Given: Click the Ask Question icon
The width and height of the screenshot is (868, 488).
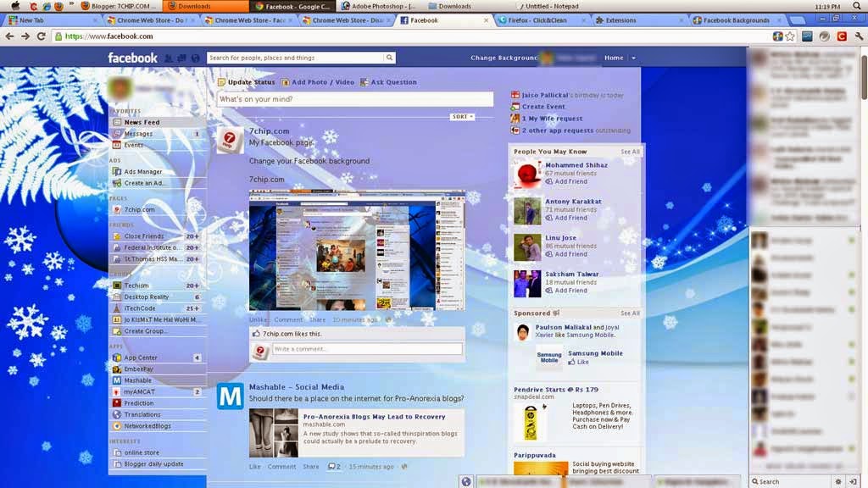Looking at the screenshot, I should click(366, 82).
